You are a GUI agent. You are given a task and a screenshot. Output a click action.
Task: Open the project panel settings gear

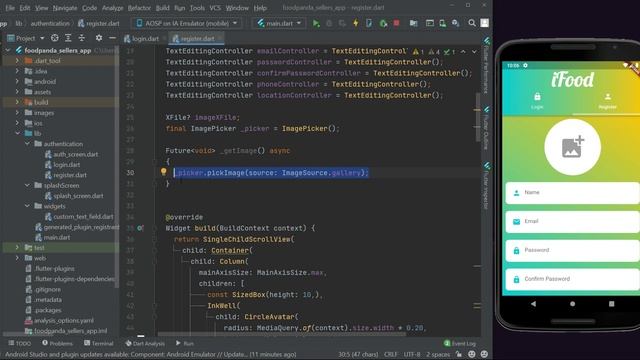click(99, 38)
